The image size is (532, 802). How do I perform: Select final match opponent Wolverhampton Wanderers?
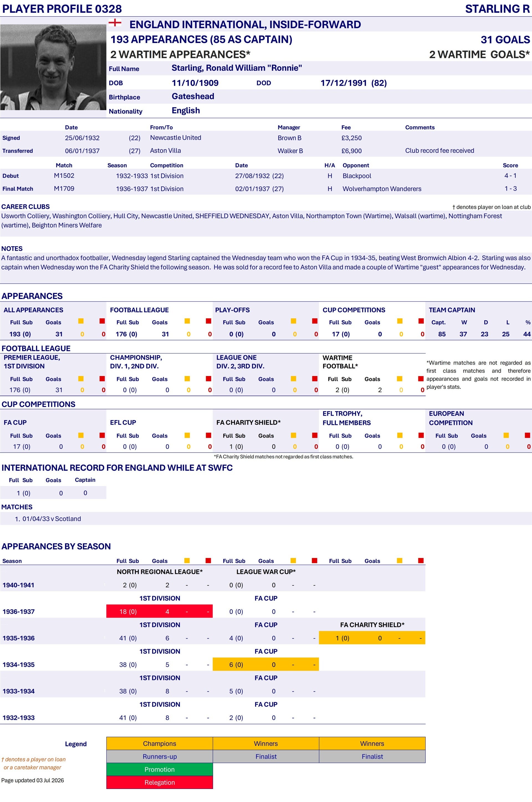point(382,189)
